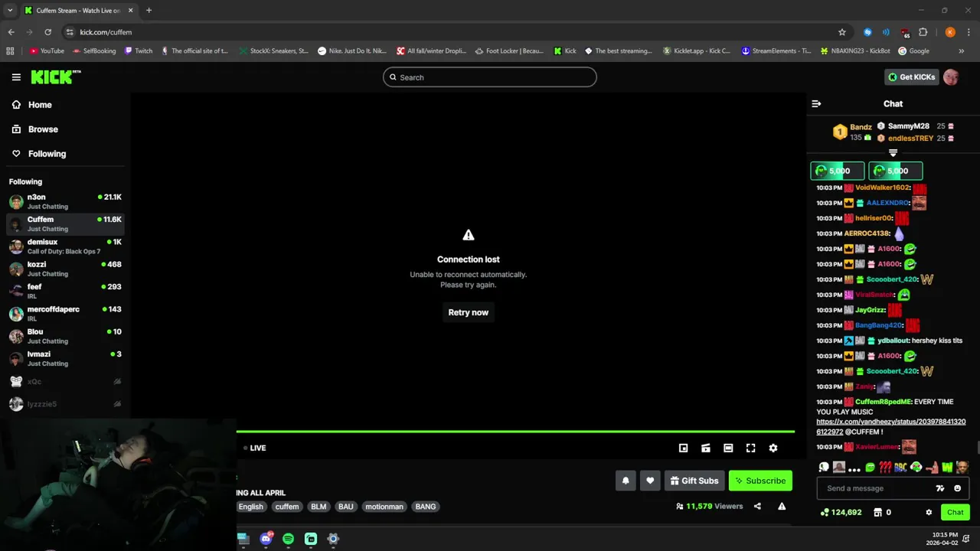Image resolution: width=980 pixels, height=551 pixels.
Task: Open Discord from the taskbar
Action: tap(266, 539)
